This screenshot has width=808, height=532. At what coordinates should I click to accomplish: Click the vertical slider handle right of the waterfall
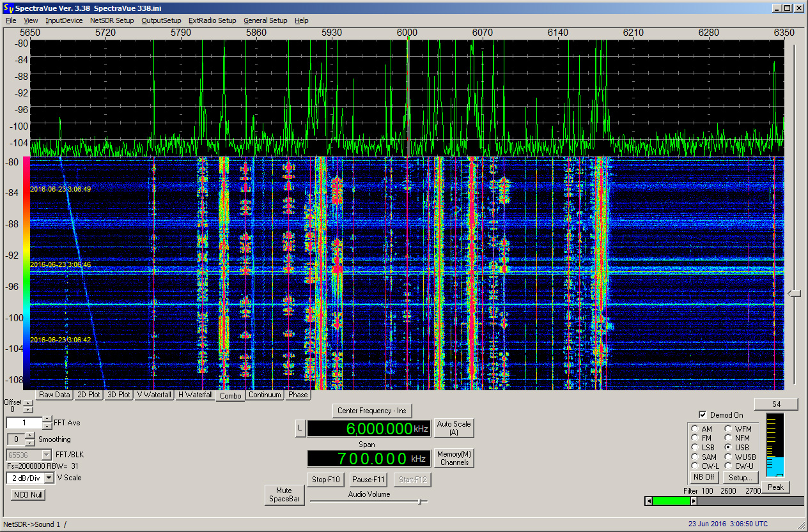794,293
